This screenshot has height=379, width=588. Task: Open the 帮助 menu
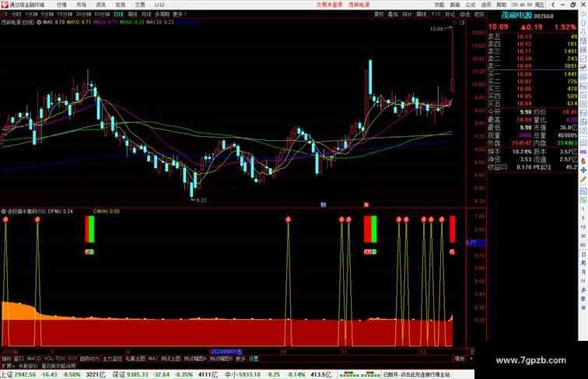click(502, 5)
